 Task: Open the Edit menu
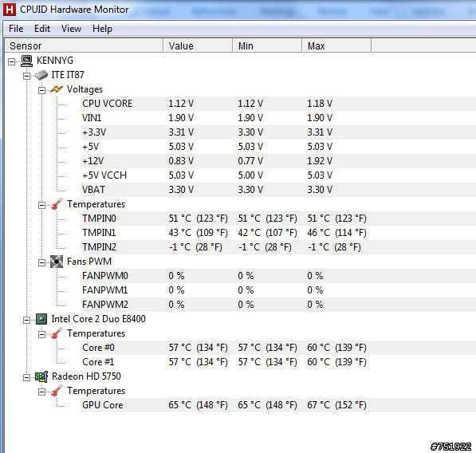pos(42,29)
